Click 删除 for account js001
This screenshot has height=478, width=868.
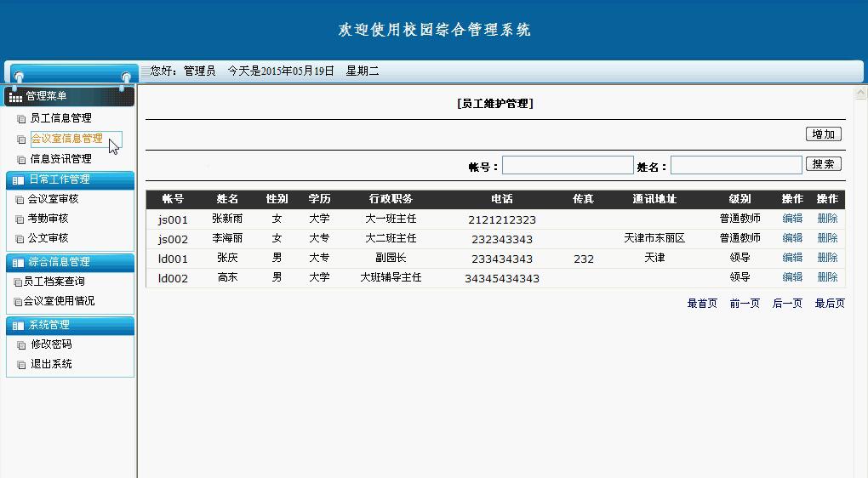[x=828, y=219]
